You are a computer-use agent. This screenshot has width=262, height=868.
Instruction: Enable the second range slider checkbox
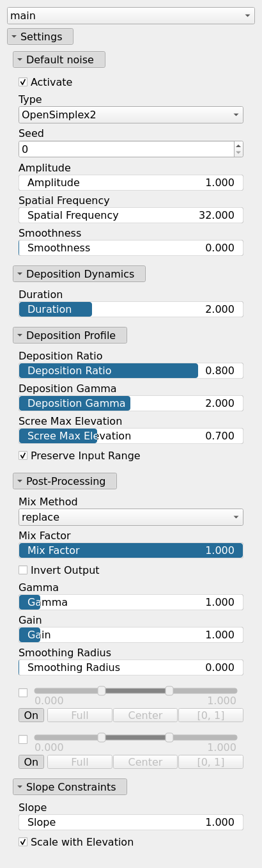pos(23,739)
